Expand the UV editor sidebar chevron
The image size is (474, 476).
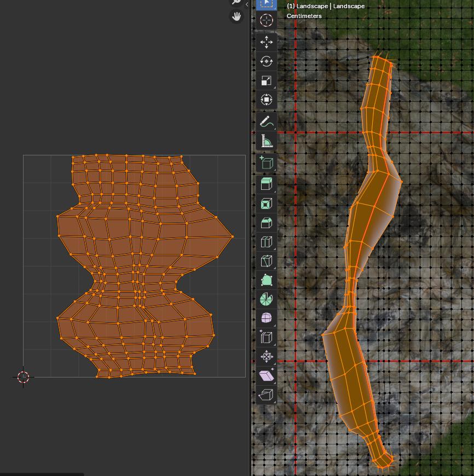coord(247,4)
